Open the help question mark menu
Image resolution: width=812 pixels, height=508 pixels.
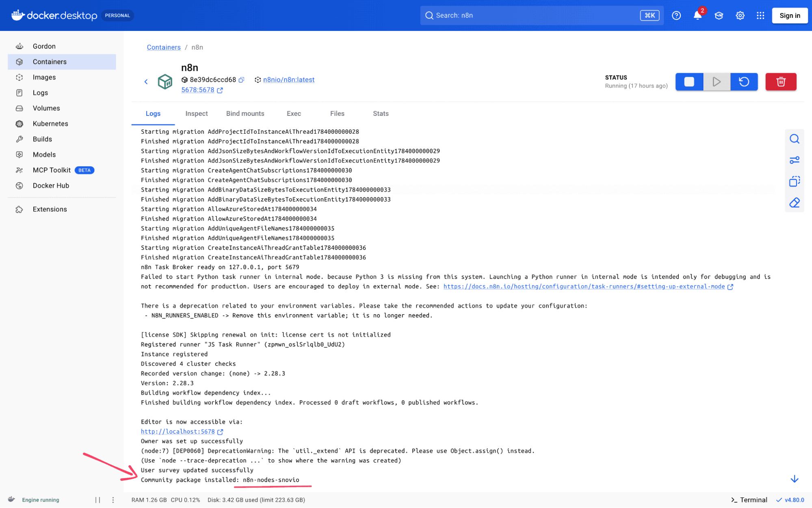pos(676,15)
